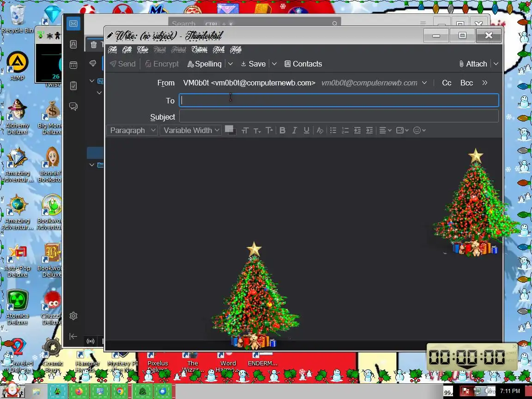Open the View menu in Write window
The width and height of the screenshot is (532, 399).
143,49
